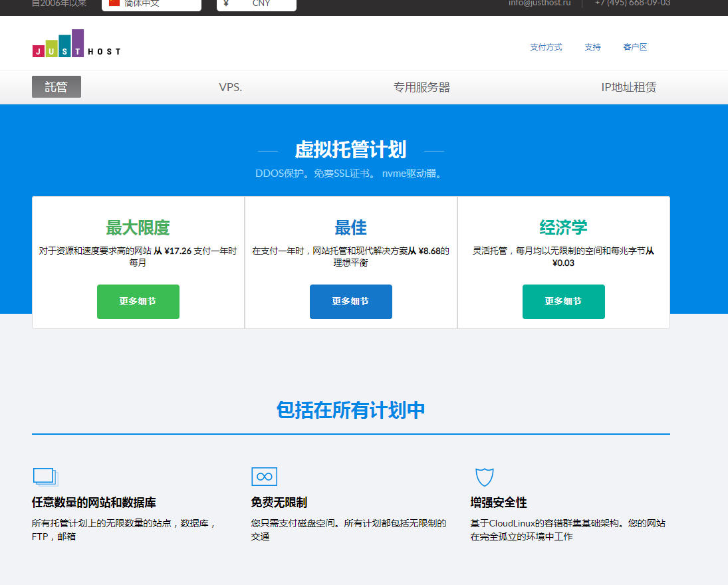The image size is (728, 585).
Task: Click 更多细节 under the 经济学 plan
Action: [x=563, y=301]
